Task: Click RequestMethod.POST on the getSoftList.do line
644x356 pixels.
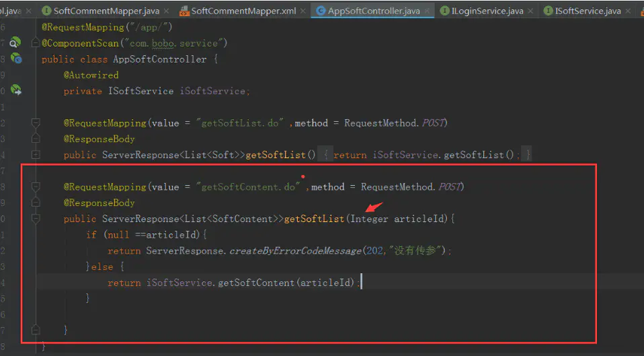Action: point(395,123)
